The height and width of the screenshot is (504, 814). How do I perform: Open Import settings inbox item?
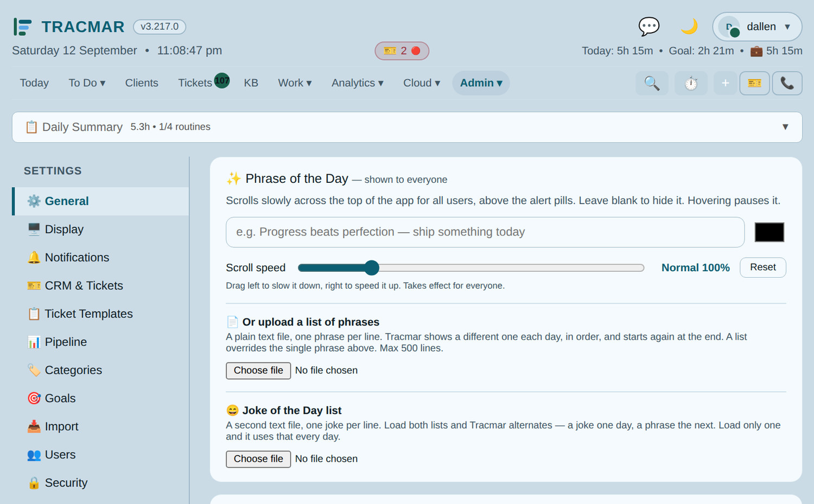(x=101, y=427)
